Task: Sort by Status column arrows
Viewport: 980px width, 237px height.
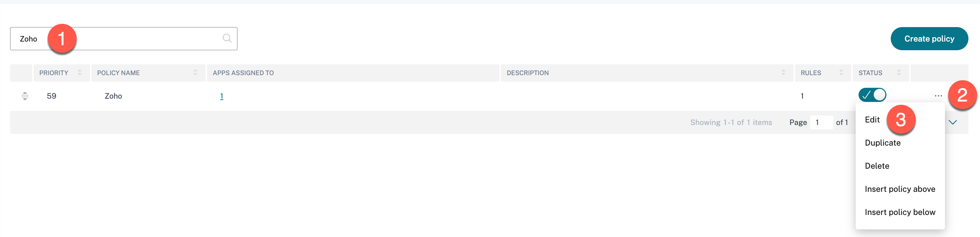Action: point(899,72)
